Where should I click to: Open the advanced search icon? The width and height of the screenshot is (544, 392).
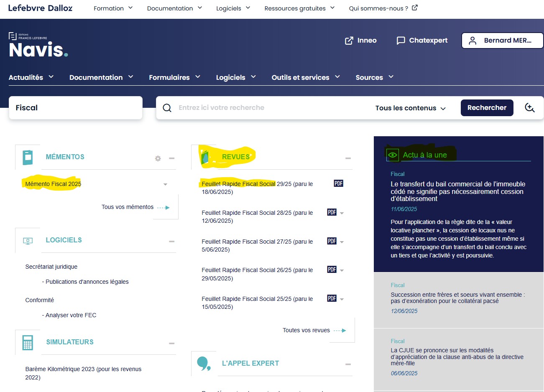(530, 108)
